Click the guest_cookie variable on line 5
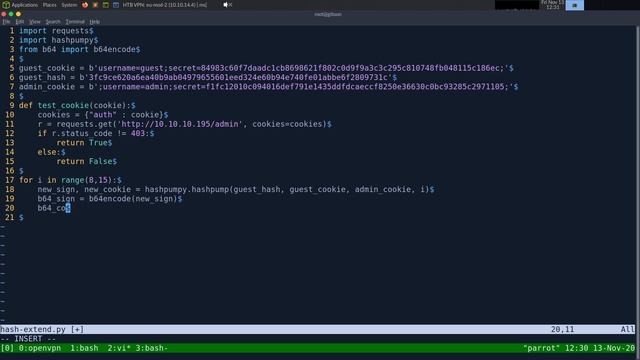 (47, 68)
